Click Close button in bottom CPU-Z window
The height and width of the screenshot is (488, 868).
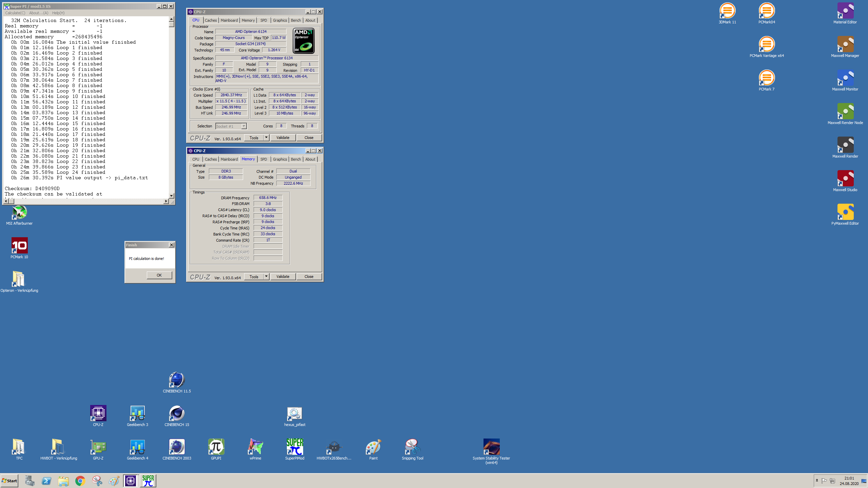(x=309, y=277)
